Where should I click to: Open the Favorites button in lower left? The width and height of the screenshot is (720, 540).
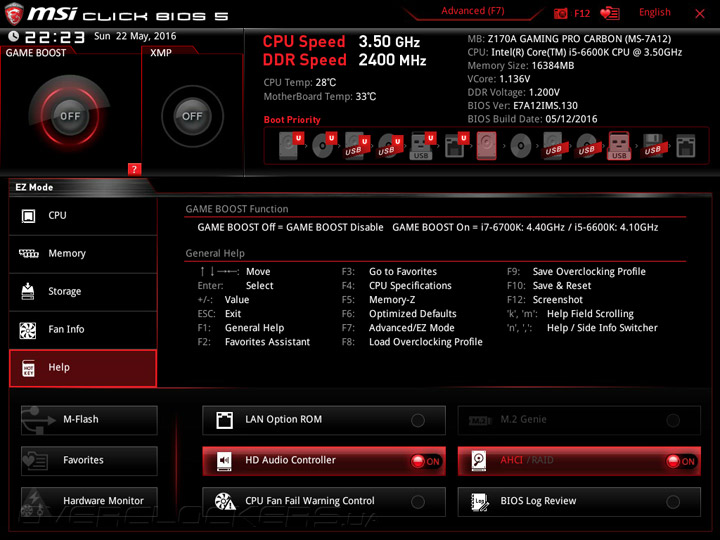[x=89, y=461]
